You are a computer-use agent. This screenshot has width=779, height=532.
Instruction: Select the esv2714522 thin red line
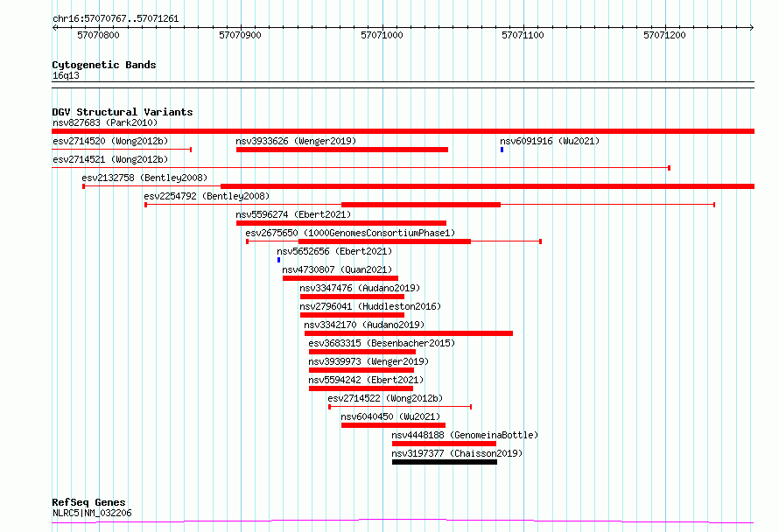(x=400, y=407)
